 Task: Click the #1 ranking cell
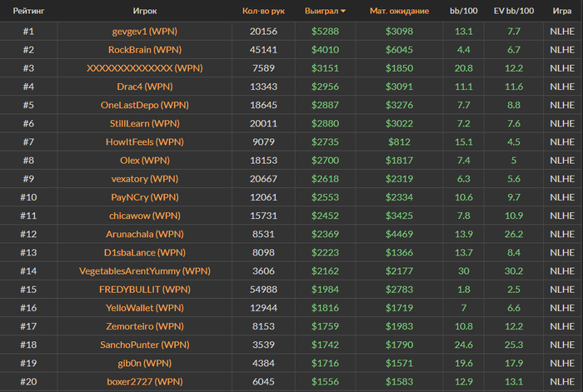pyautogui.click(x=27, y=32)
